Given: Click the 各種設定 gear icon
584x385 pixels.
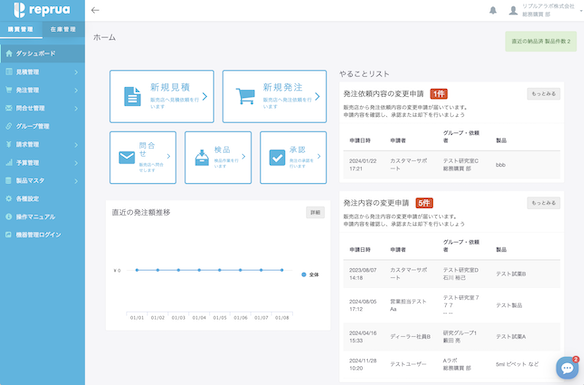Looking at the screenshot, I should point(9,198).
